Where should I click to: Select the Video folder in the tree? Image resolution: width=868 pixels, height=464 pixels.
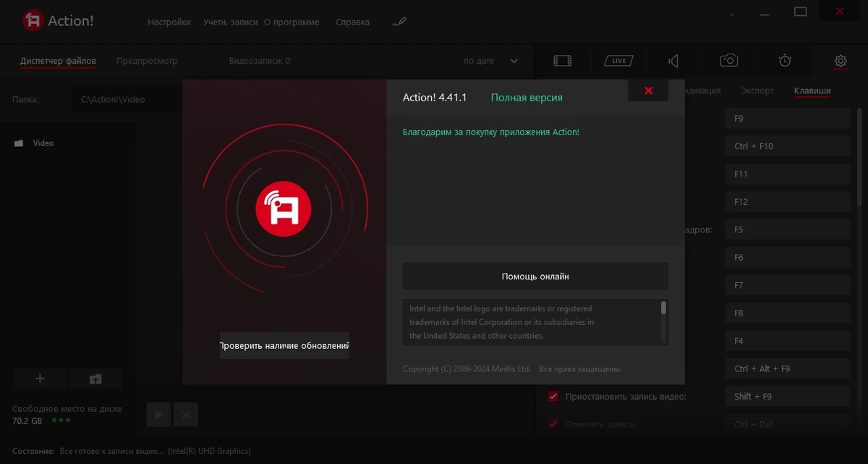pos(43,143)
